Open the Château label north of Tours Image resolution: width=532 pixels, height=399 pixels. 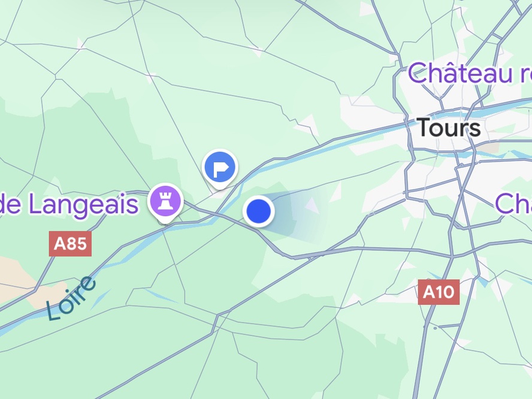coord(469,73)
